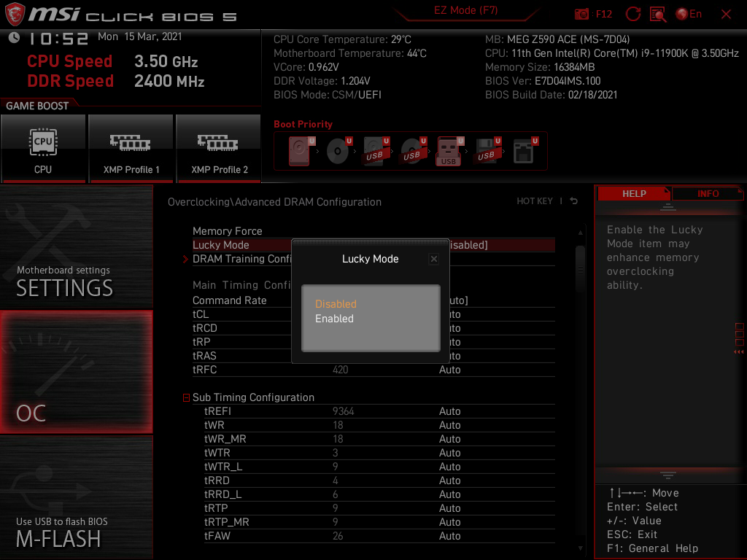Select the tRTP timing row

click(x=379, y=508)
